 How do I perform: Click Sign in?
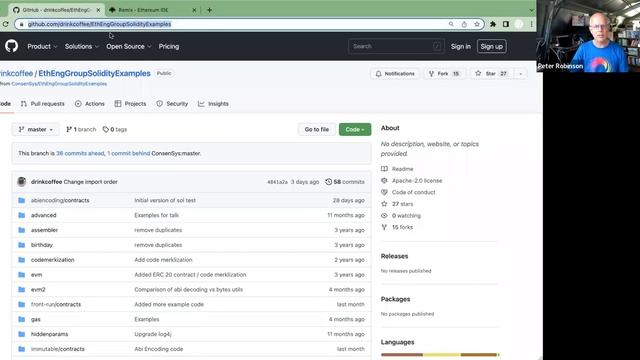460,47
